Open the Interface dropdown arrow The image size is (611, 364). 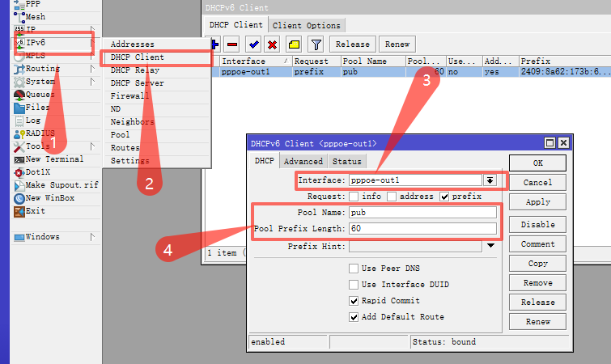pyautogui.click(x=490, y=180)
